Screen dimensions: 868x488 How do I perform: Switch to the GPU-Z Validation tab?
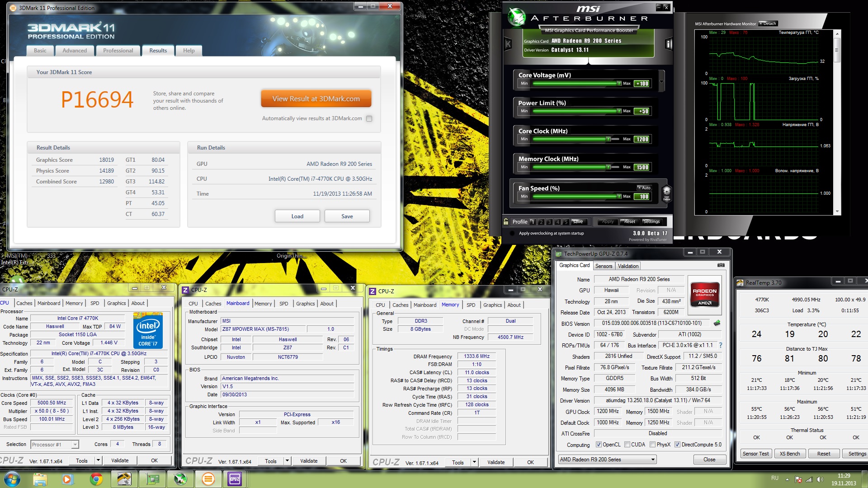(x=628, y=266)
